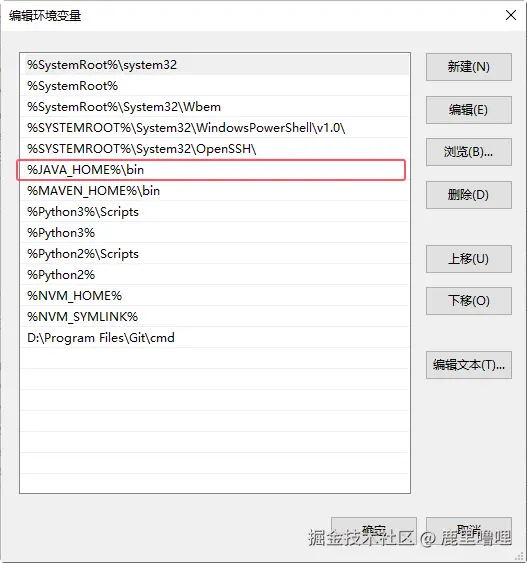Viewport: 527px width, 563px height.
Task: Select the %NVM_HOME% entry
Action: coord(215,296)
